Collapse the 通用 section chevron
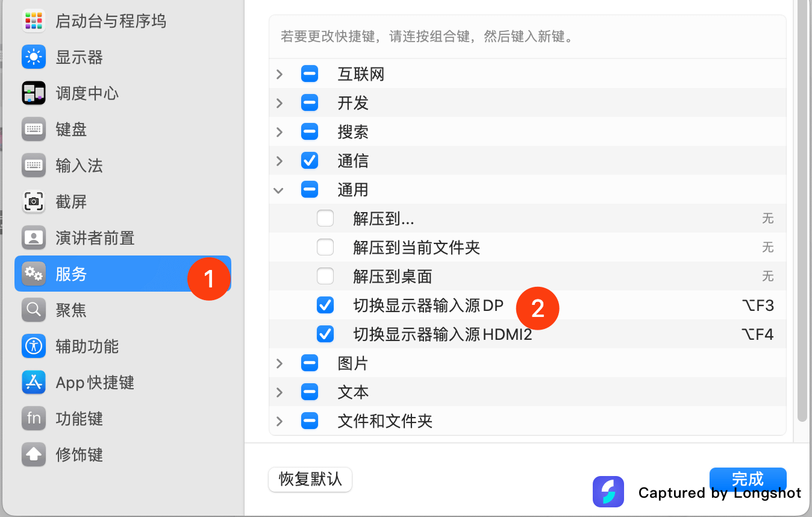812x517 pixels. (279, 190)
